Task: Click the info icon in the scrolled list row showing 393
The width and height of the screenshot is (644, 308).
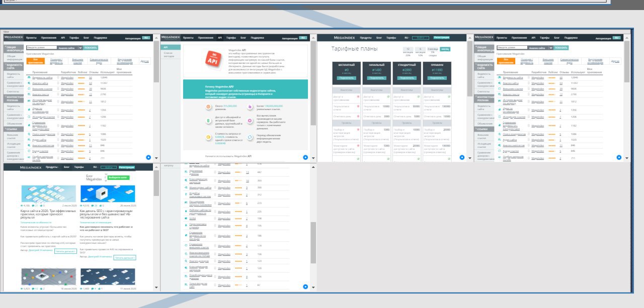Action: click(x=215, y=179)
